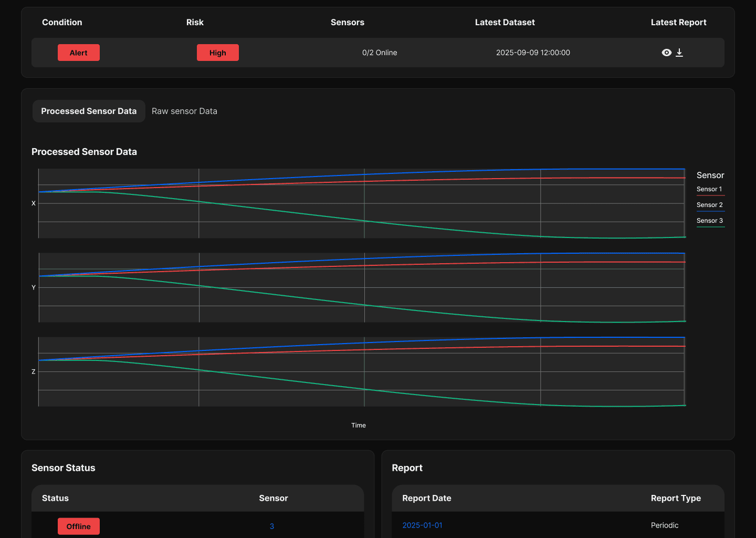Click the 2025-09-09 12:00:00 dataset timestamp
Image resolution: width=756 pixels, height=538 pixels.
(x=533, y=53)
